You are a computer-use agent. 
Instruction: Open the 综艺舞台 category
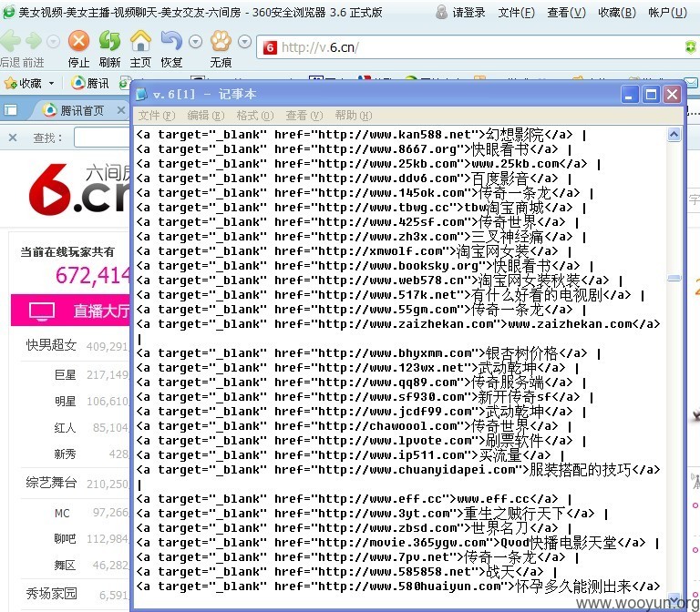point(51,483)
